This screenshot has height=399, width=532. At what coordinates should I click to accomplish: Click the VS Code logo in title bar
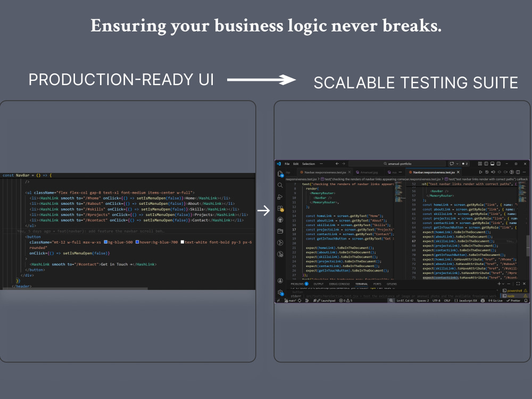tap(279, 163)
